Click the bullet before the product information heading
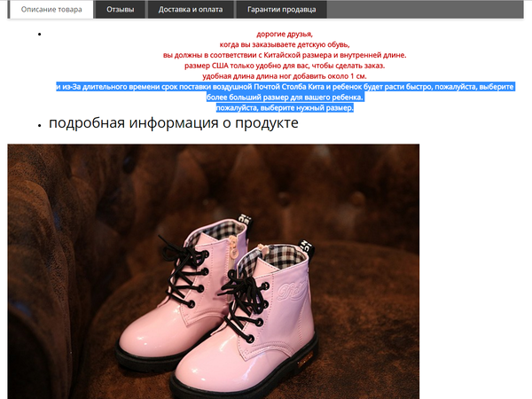The height and width of the screenshot is (399, 532). [40, 125]
